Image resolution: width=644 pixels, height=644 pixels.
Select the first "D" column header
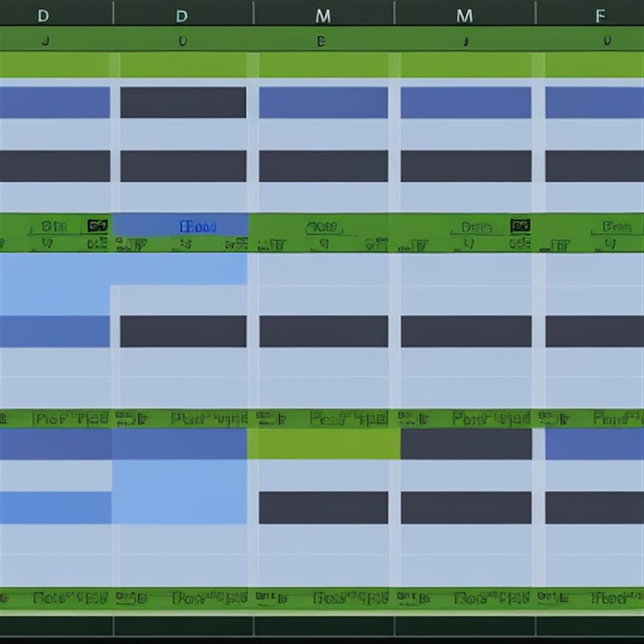coord(43,16)
